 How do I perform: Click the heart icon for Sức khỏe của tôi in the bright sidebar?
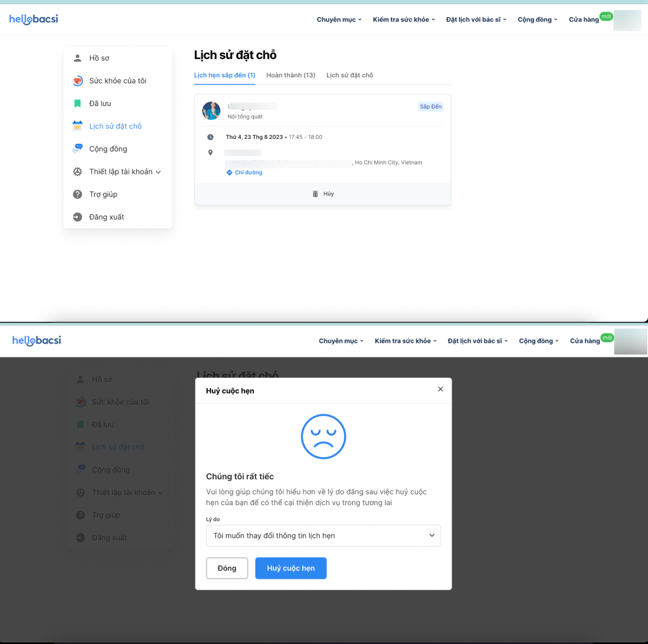click(x=77, y=80)
